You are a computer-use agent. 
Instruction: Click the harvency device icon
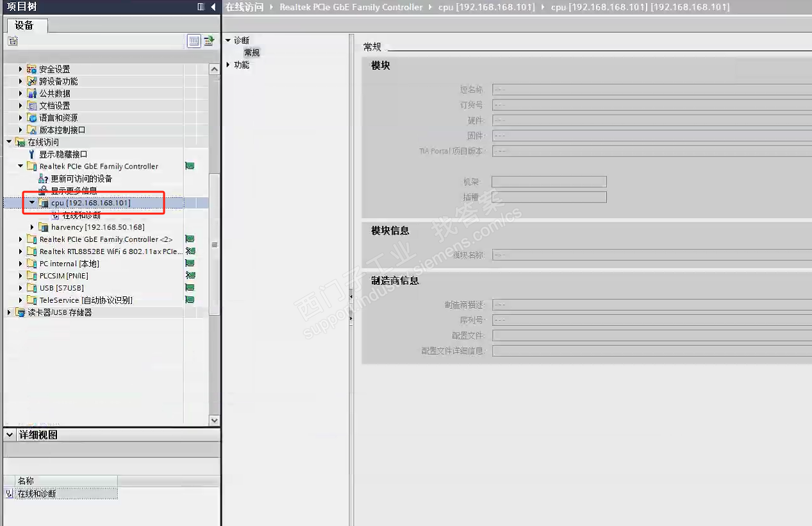(44, 227)
